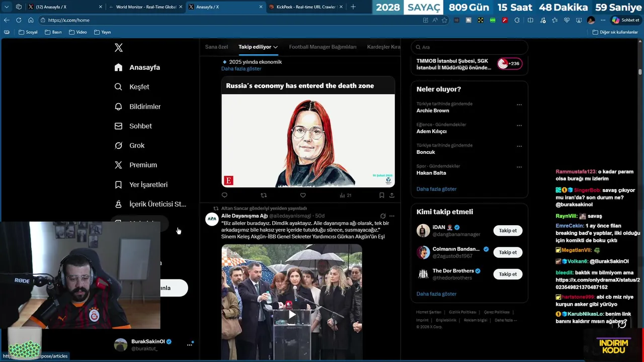The width and height of the screenshot is (644, 362).
Task: Open Video bookmarks folder
Action: (x=78, y=32)
